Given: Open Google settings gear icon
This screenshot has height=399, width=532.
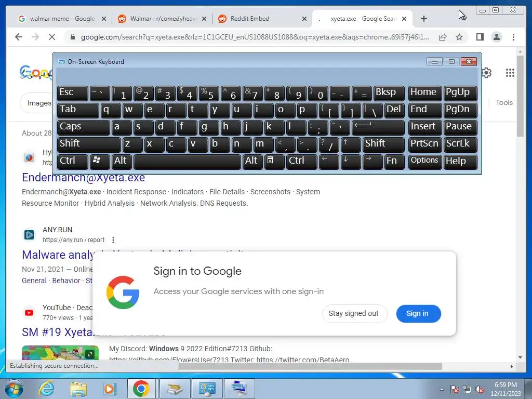Looking at the screenshot, I should pos(487,73).
